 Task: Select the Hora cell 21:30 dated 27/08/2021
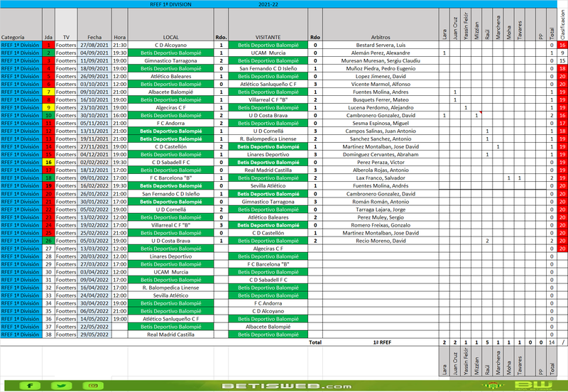click(119, 45)
